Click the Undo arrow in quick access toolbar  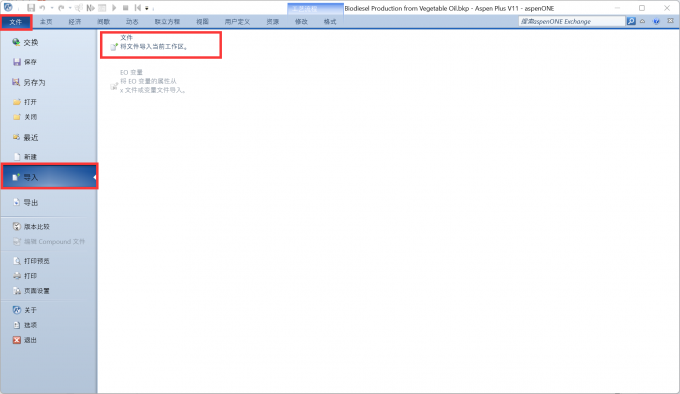42,8
